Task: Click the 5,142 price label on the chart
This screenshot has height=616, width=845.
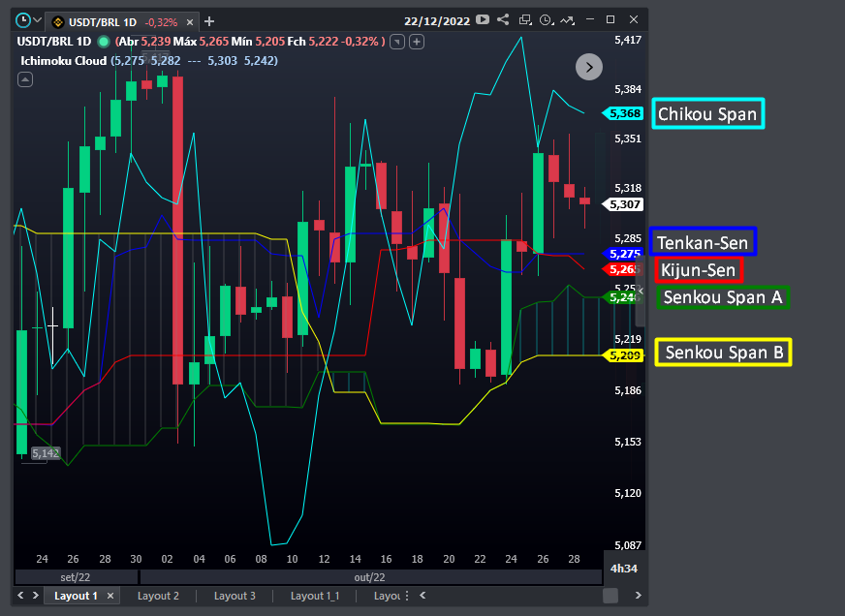Action: point(46,453)
